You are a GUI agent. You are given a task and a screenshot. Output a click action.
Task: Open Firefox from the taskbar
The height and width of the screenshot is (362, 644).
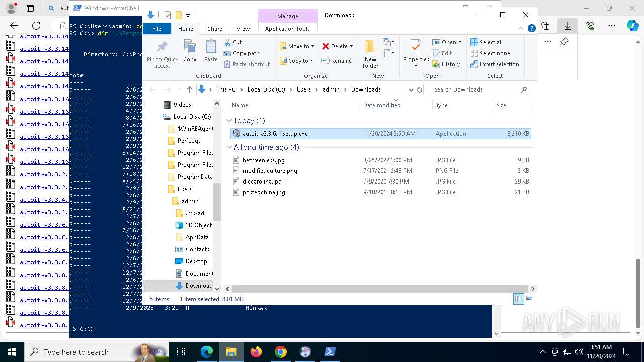256,352
